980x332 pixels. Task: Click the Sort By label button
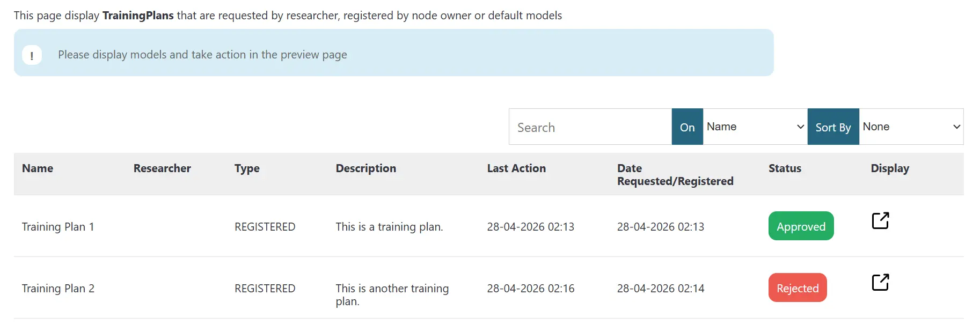833,127
